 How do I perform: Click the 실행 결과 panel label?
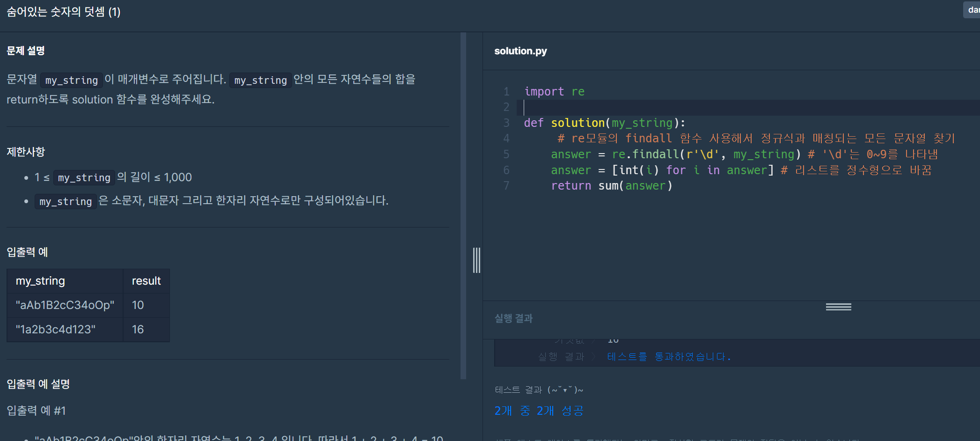[513, 318]
